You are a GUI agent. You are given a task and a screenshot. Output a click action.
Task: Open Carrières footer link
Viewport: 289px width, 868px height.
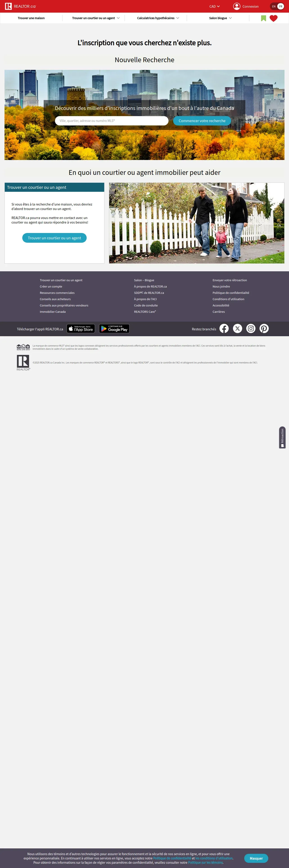pyautogui.click(x=219, y=312)
